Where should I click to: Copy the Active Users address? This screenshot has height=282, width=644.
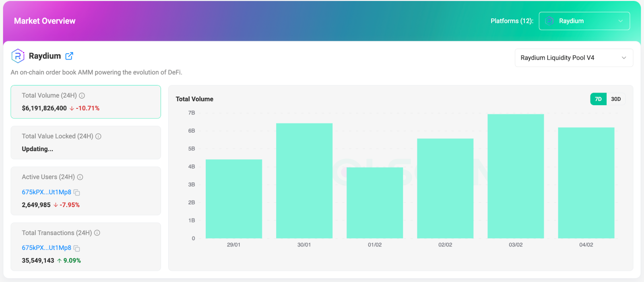[x=77, y=193]
